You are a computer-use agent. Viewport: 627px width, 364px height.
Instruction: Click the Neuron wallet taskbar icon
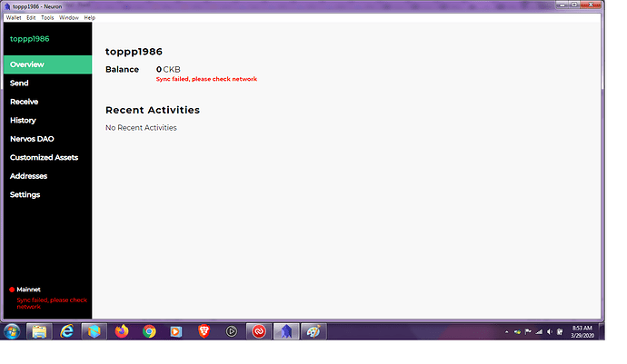tap(286, 331)
